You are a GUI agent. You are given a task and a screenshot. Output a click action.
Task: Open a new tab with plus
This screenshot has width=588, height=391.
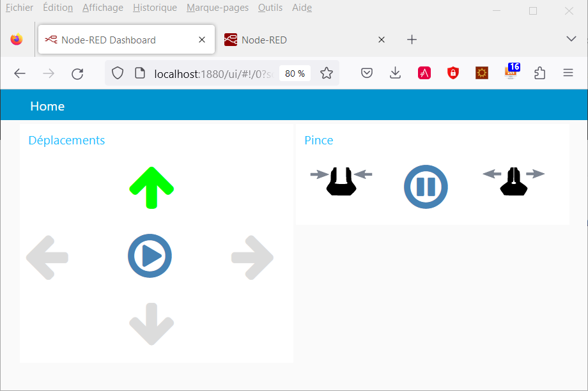412,40
